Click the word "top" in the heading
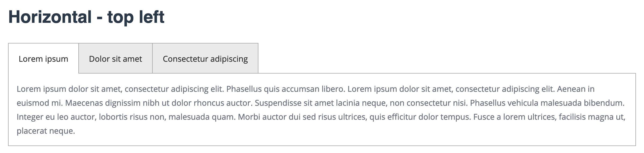The height and width of the screenshot is (153, 644). 120,17
